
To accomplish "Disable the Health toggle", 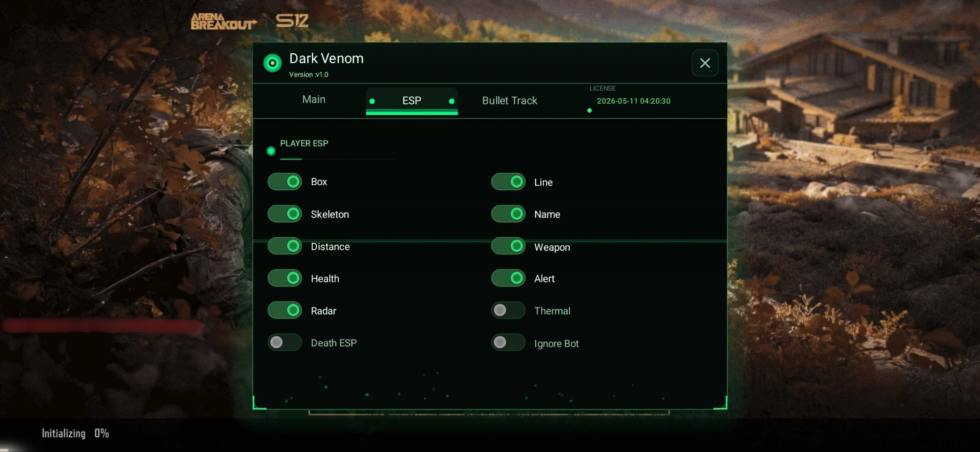I will [x=285, y=278].
